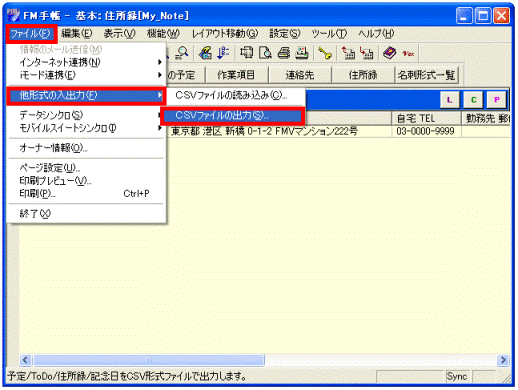Expand インターネット連携(N) submenu
Viewport: 518px width, 390px height.
click(86, 62)
